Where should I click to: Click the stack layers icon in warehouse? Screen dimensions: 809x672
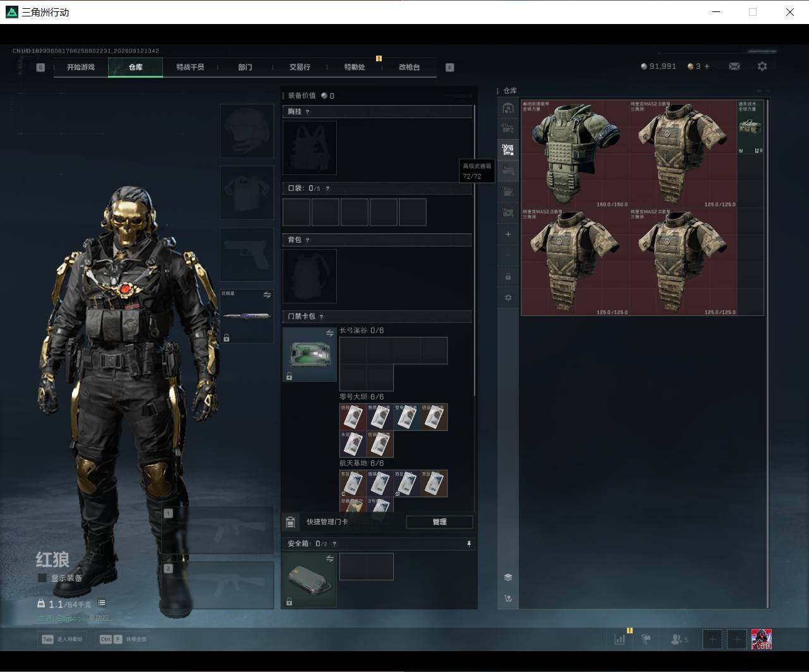tap(508, 577)
